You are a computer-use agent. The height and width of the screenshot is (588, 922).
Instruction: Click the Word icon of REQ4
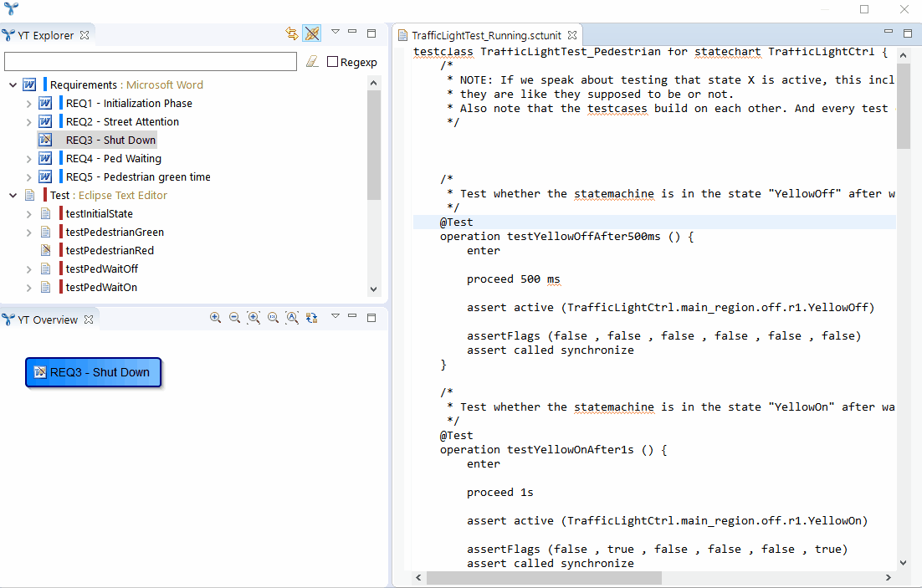(45, 158)
